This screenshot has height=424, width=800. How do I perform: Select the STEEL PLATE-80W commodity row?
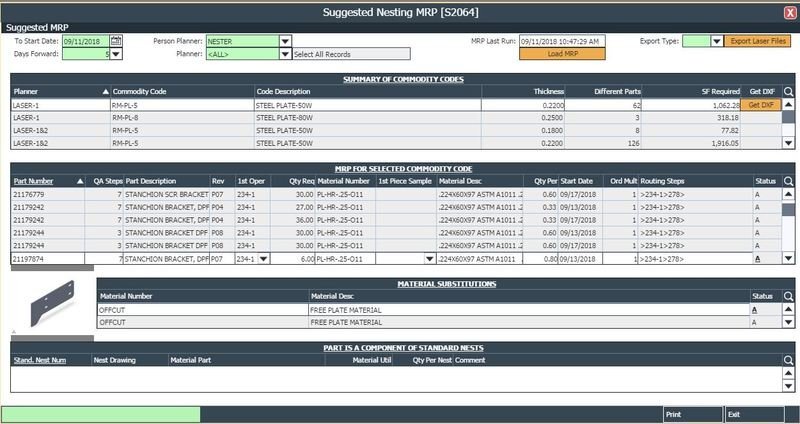[x=300, y=117]
